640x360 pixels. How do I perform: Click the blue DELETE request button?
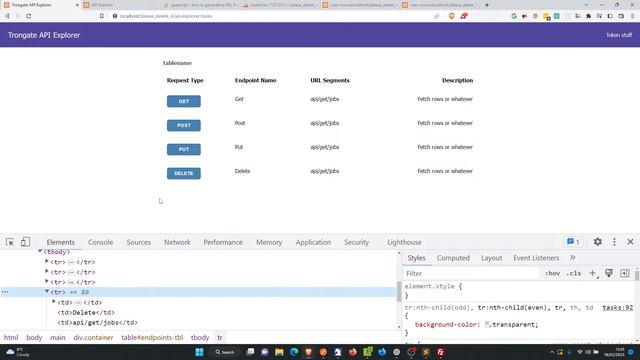pyautogui.click(x=184, y=173)
